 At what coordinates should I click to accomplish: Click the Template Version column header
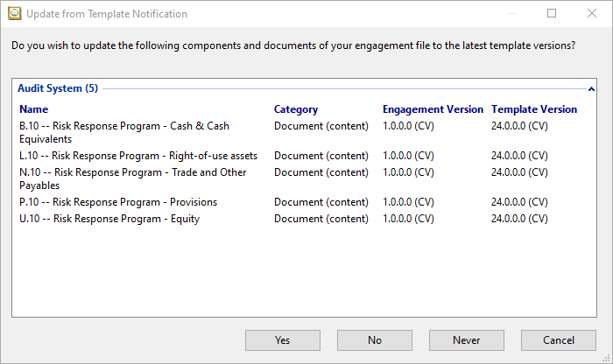coord(534,109)
